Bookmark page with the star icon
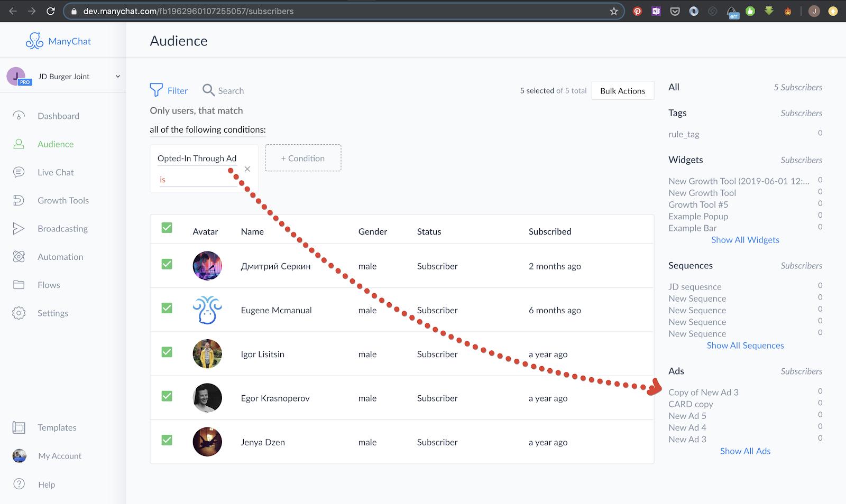 coord(614,11)
